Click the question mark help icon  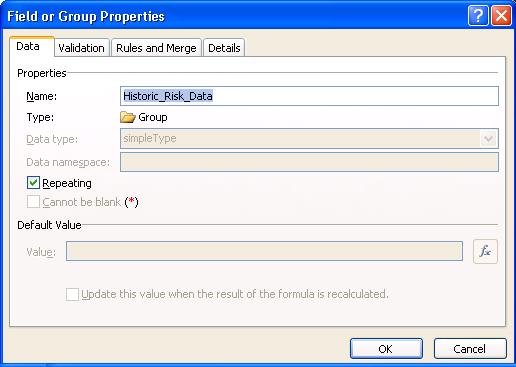coord(478,16)
